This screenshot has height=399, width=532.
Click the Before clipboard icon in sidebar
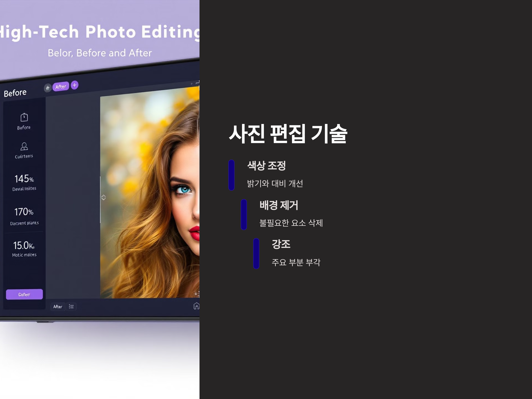point(24,117)
